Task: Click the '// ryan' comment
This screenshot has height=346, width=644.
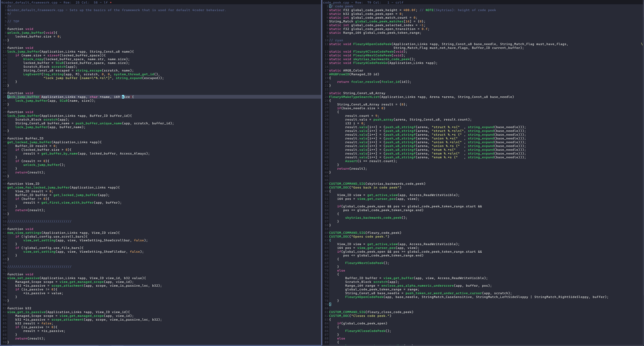Action: 336,40
